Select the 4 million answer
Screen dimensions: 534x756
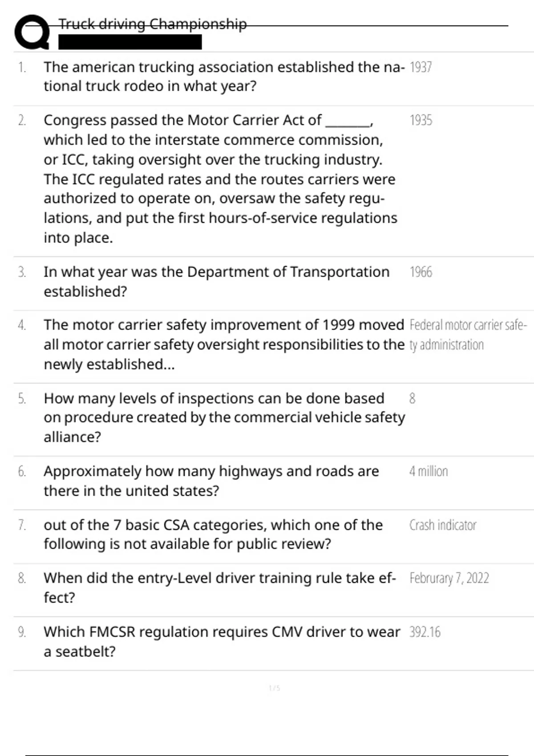tap(429, 471)
